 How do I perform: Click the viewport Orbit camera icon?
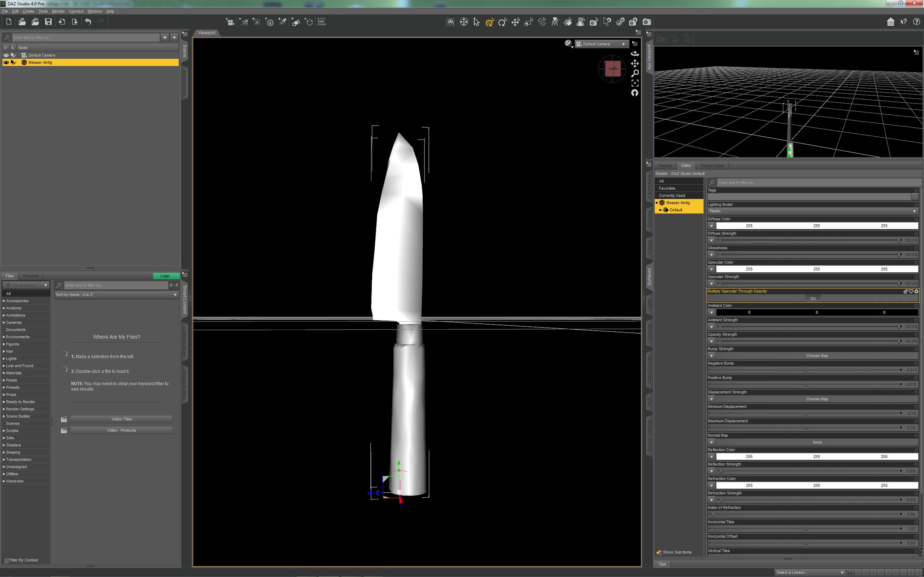tap(635, 54)
